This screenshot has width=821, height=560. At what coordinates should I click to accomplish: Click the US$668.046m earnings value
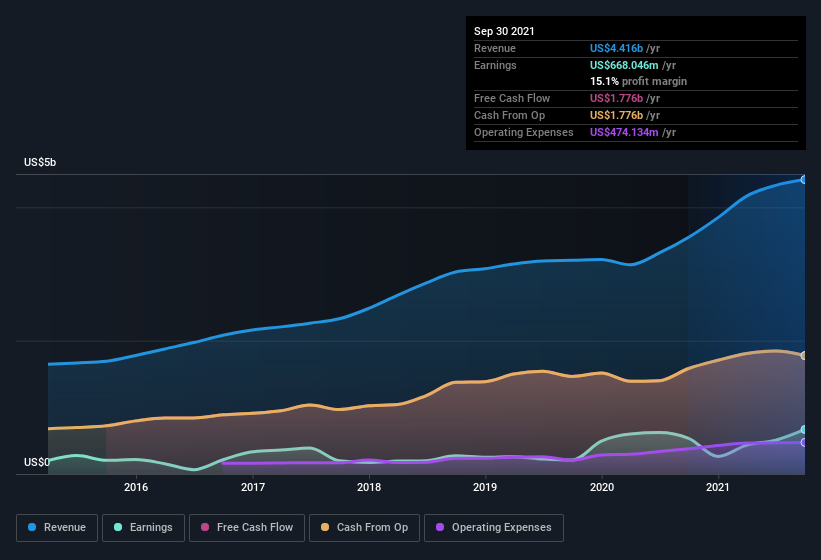624,65
